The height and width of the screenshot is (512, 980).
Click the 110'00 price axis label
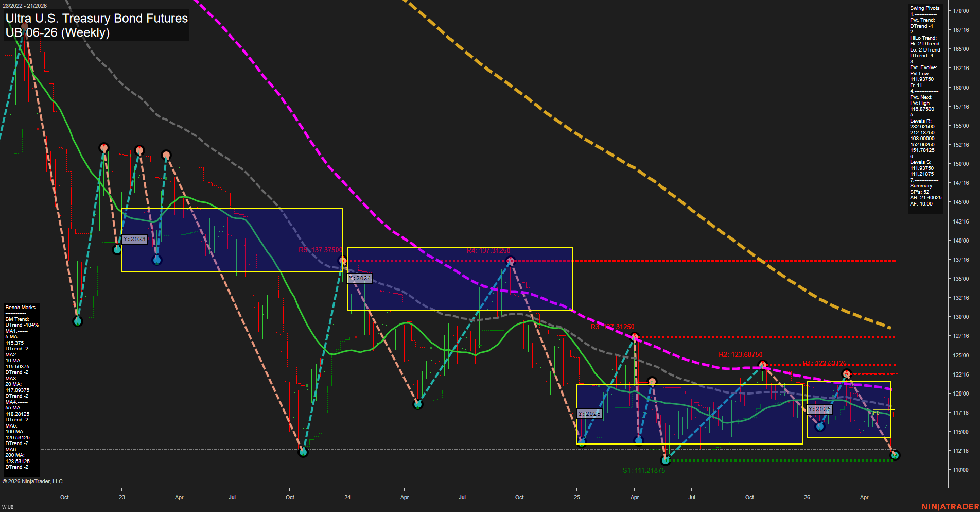tap(961, 470)
